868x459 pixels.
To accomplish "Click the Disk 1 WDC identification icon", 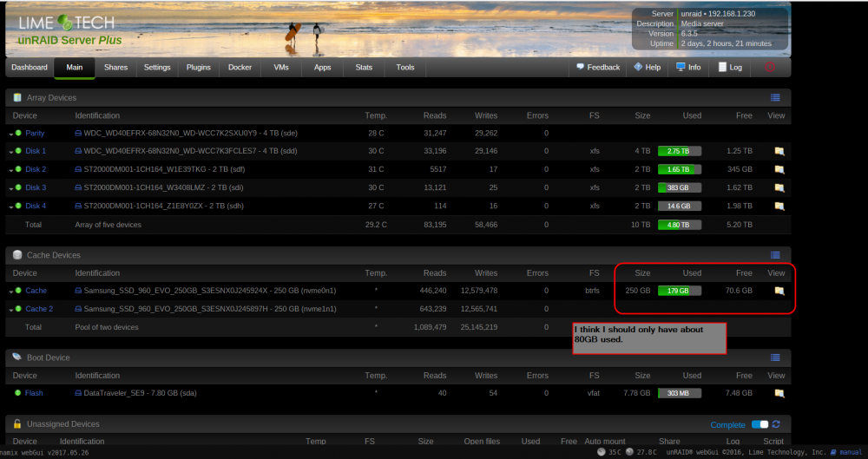I will click(x=78, y=151).
